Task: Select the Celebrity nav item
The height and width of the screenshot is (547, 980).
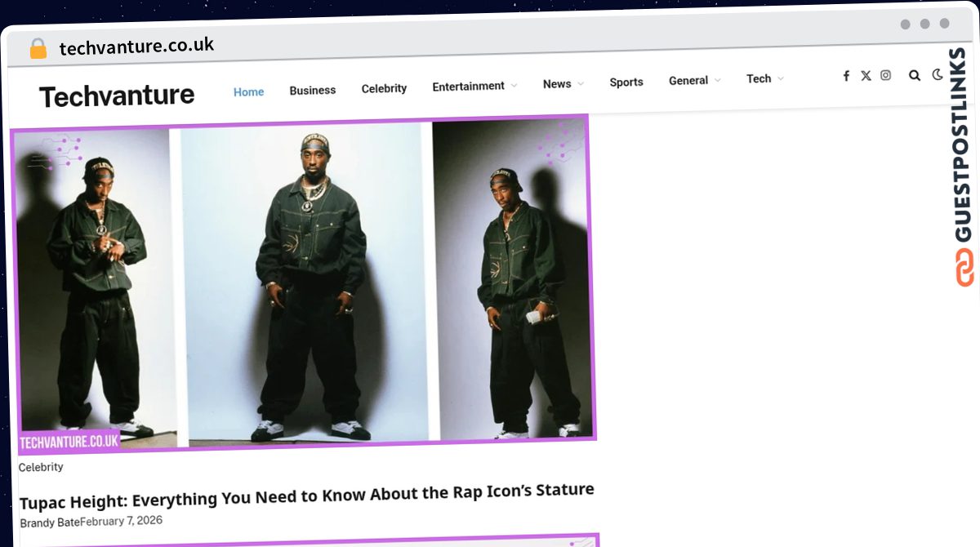Action: click(384, 88)
